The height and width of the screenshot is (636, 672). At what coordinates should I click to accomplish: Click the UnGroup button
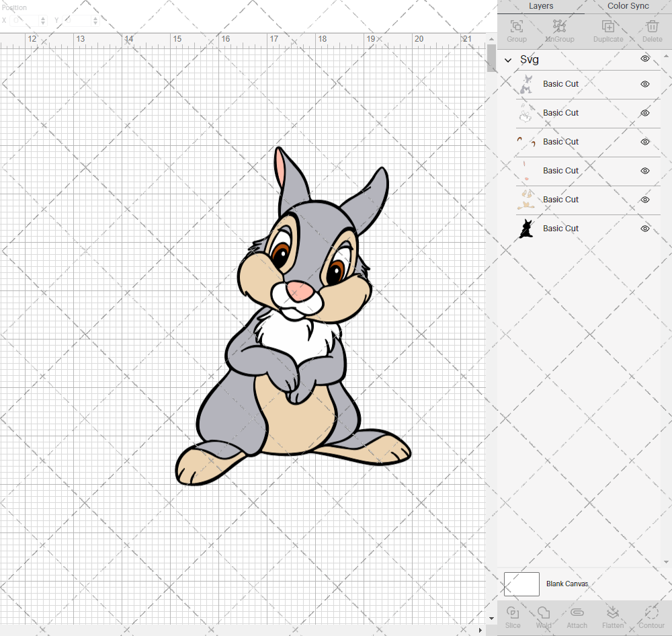tap(559, 30)
